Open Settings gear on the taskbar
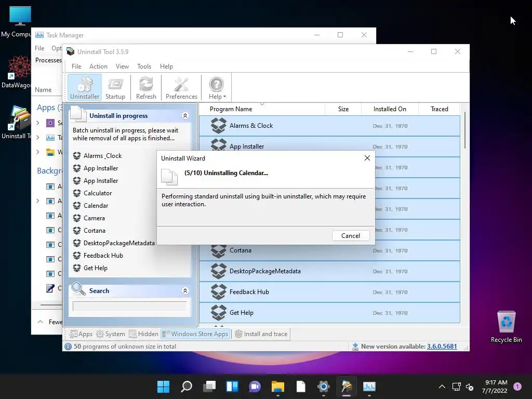The image size is (532, 399). [323, 387]
